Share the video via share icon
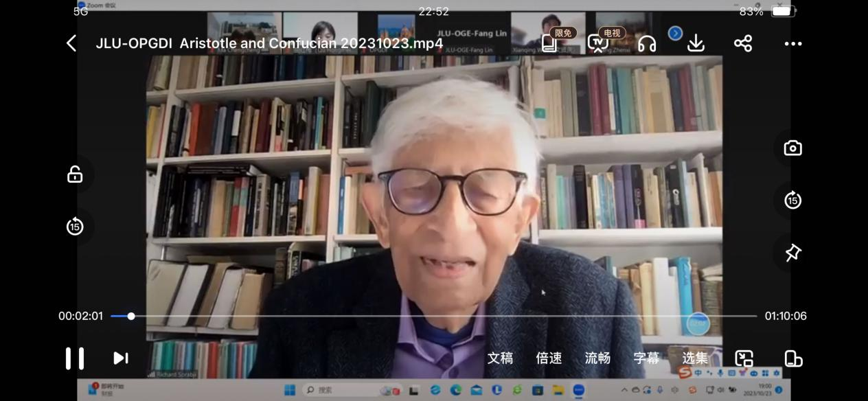 point(743,43)
